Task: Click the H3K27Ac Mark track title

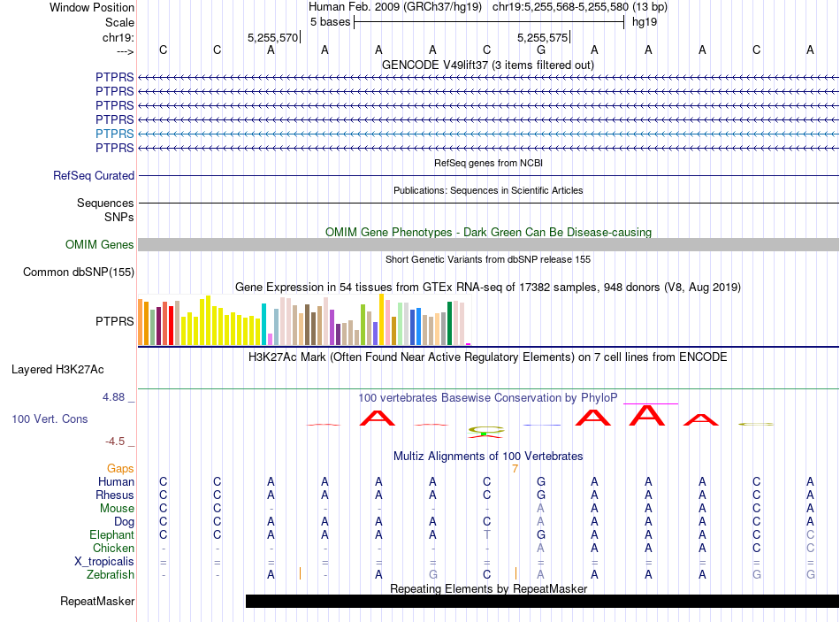Action: click(488, 357)
